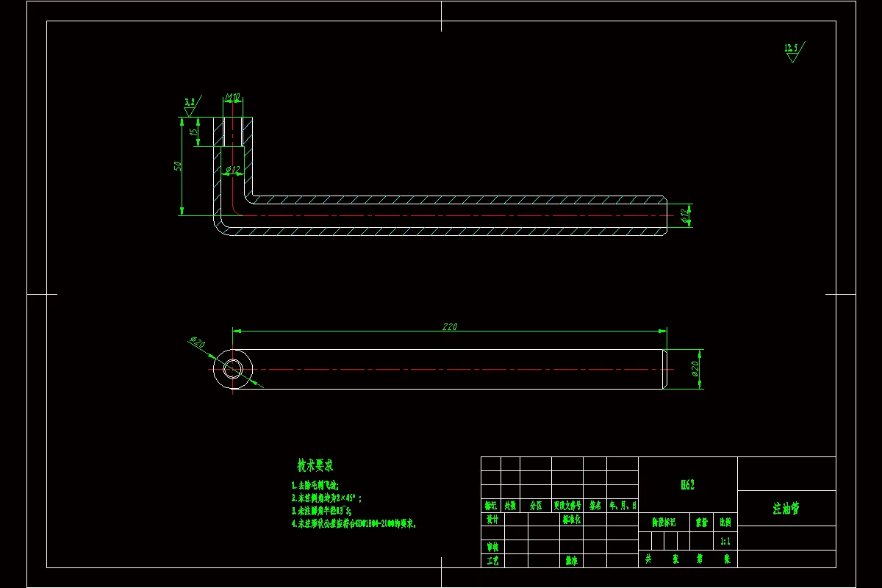Click the 工艺 cell in title block
The width and height of the screenshot is (882, 588).
tap(492, 561)
